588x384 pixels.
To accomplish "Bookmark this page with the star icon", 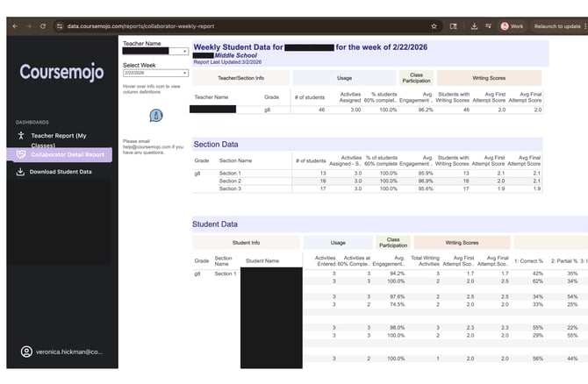I will tap(434, 26).
